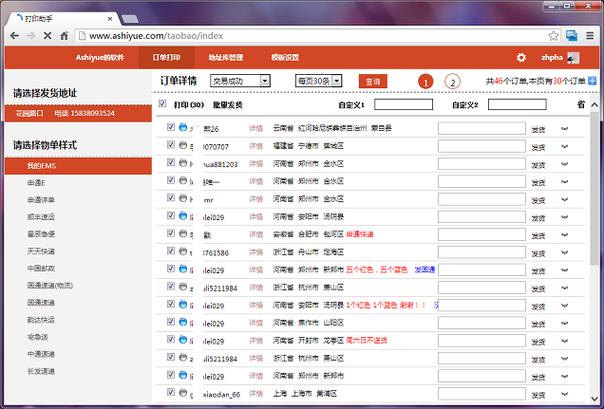The height and width of the screenshot is (409, 604).
Task: Switch to the 地址库管理 nav tab
Action: click(x=226, y=58)
